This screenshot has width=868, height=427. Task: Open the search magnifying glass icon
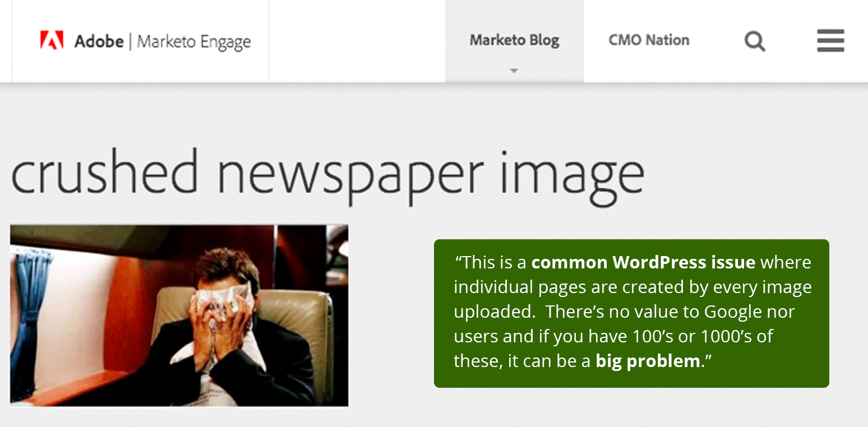click(754, 41)
